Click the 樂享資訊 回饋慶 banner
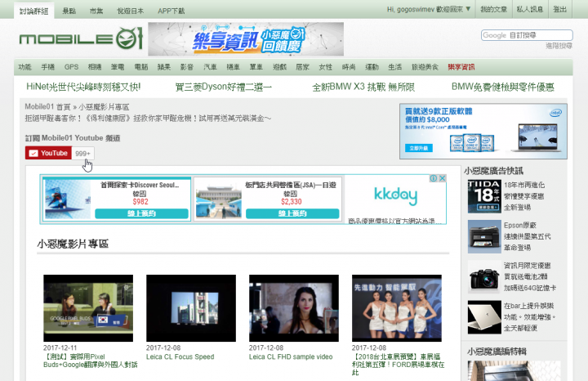Viewport: 588px width, 381px height. tap(246, 39)
